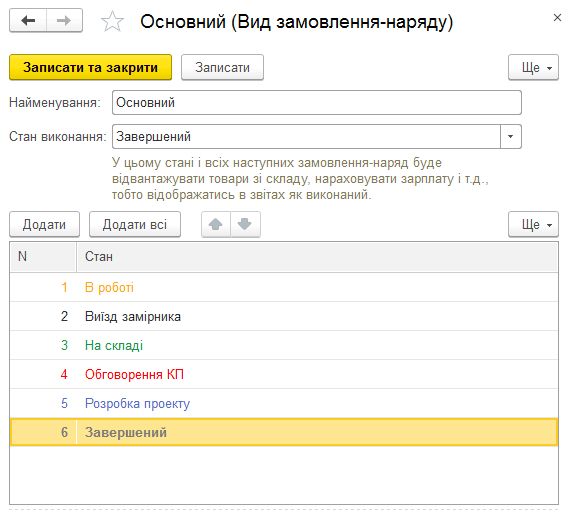Click the Стан виконання field value
Image resolution: width=567 pixels, height=514 pixels.
(x=306, y=136)
